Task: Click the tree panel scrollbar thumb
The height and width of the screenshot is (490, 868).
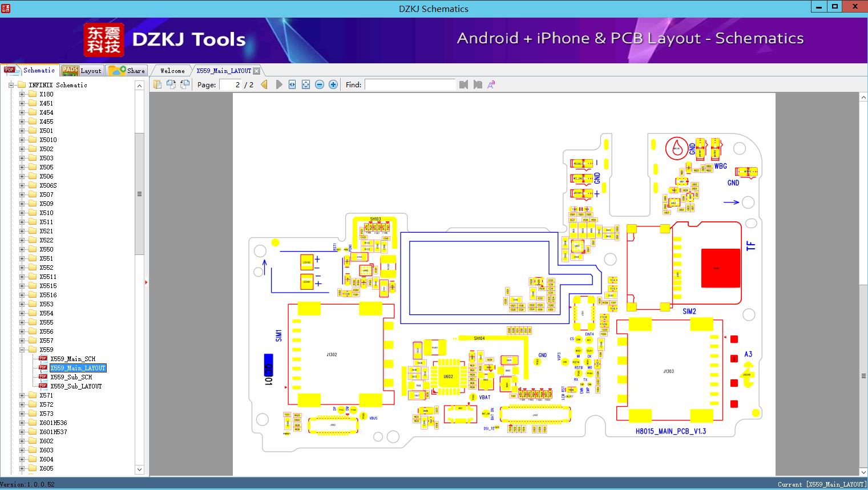Action: [x=139, y=194]
